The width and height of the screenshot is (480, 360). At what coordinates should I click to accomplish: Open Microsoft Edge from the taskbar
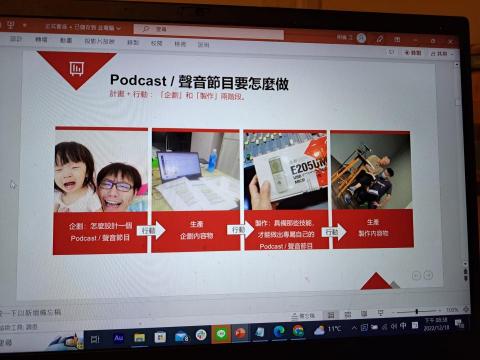[x=279, y=331]
